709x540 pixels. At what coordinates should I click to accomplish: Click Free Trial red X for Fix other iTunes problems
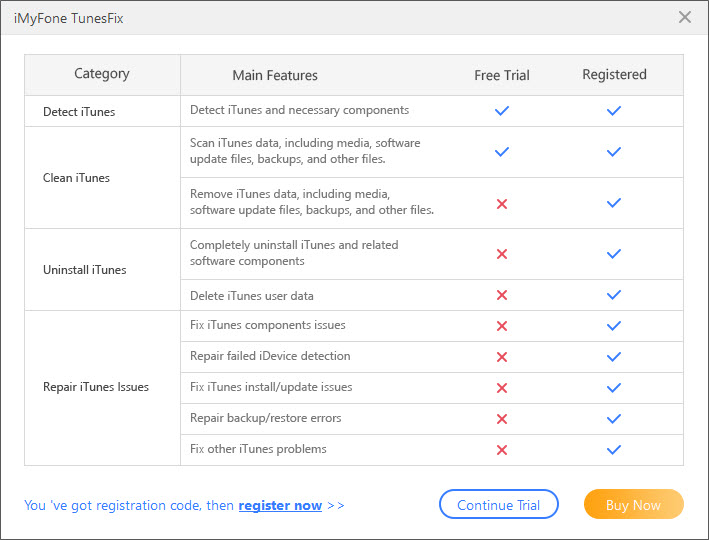point(502,450)
